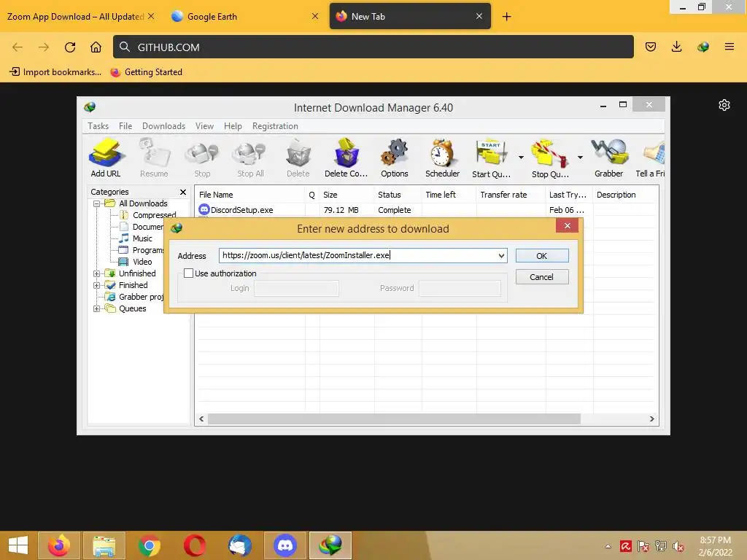Click the Stop All toolbar icon

pyautogui.click(x=250, y=158)
